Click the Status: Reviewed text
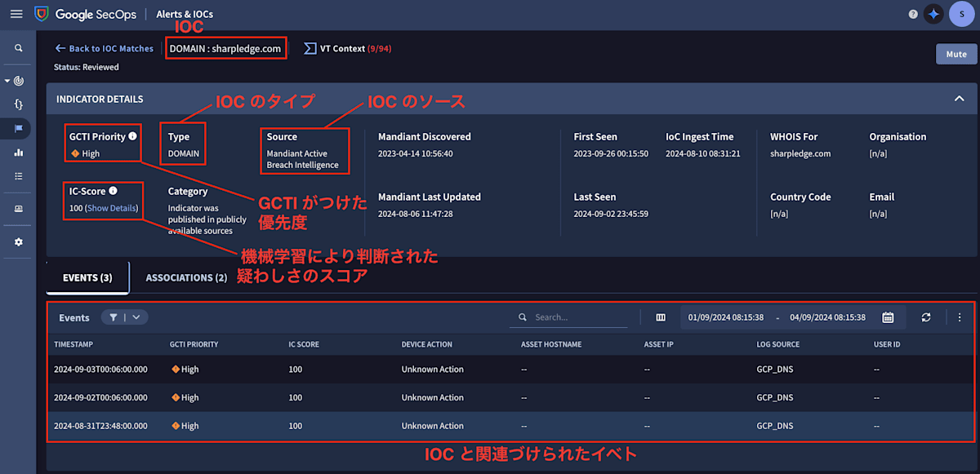Screen dimensions: 980x474 [x=87, y=67]
